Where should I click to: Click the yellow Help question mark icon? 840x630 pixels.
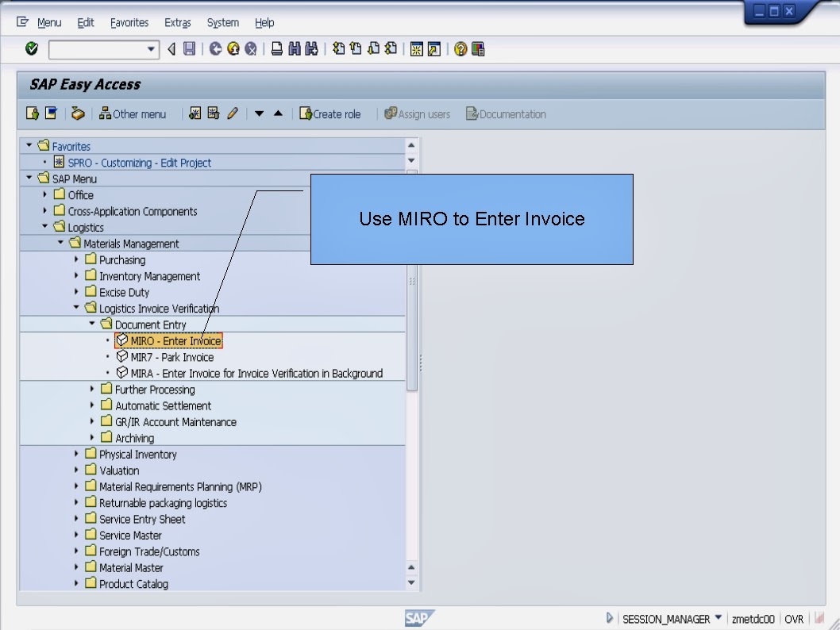pyautogui.click(x=460, y=49)
